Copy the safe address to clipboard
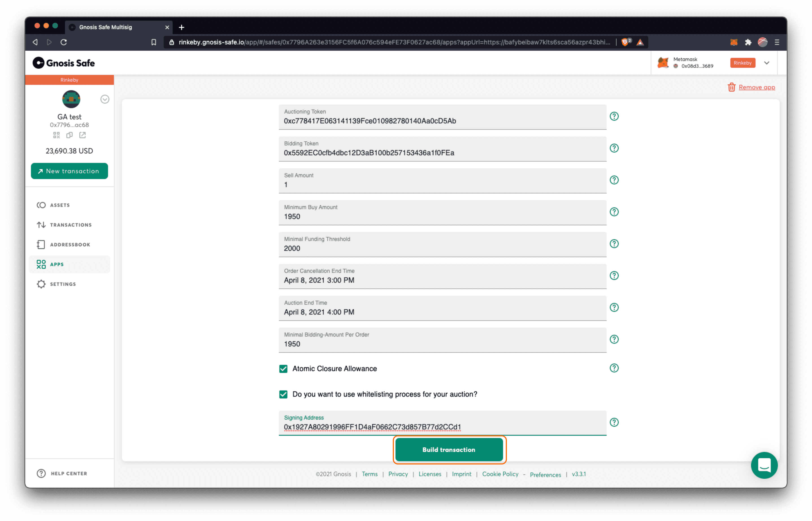 pyautogui.click(x=69, y=135)
